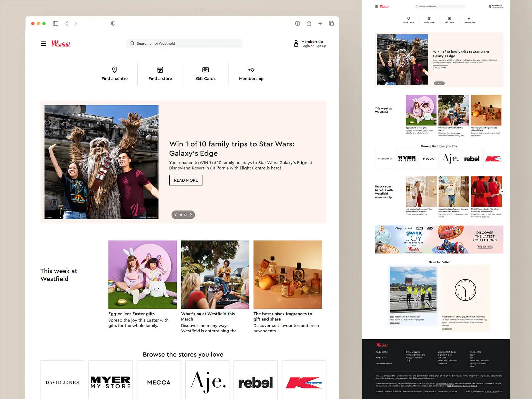Click the search magnifier icon in browser window
This screenshot has width=532, height=399.
[x=132, y=43]
